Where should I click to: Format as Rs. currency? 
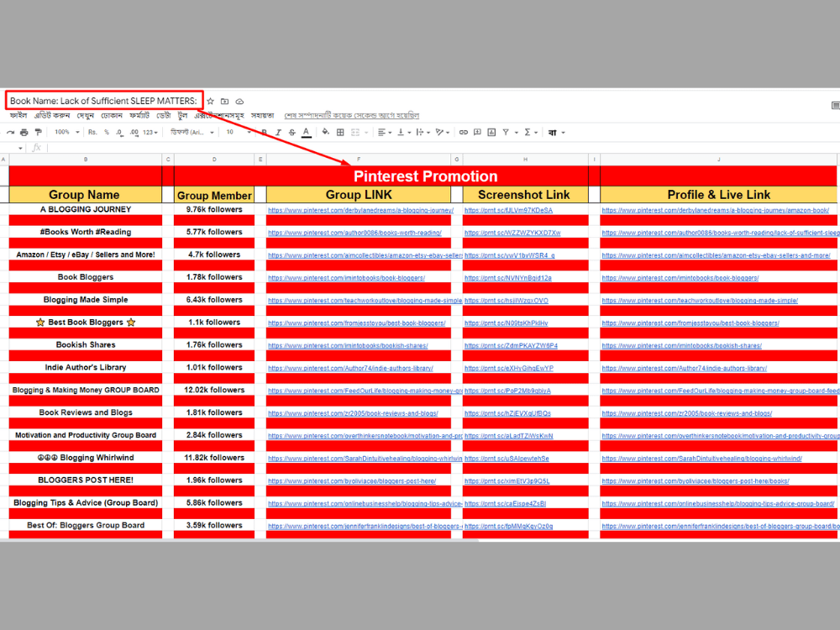pos(92,133)
